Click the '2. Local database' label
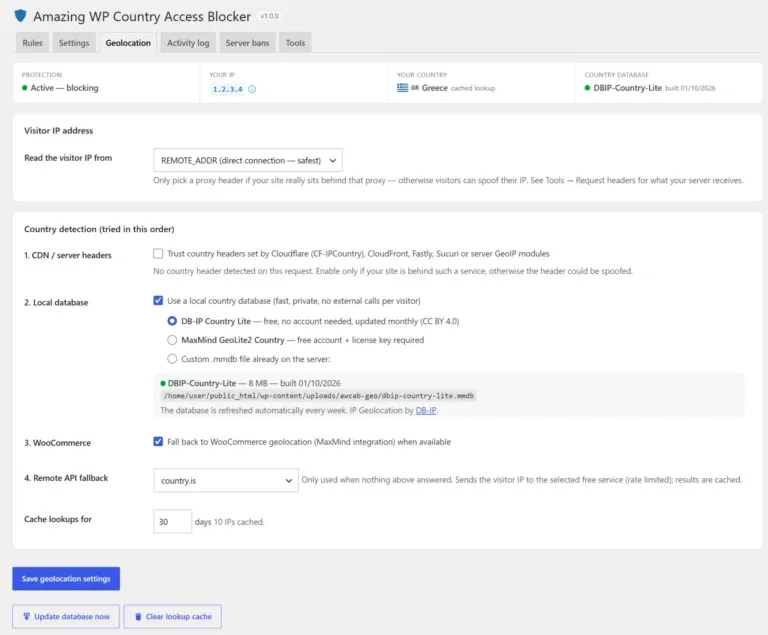Viewport: 768px width, 635px height. pyautogui.click(x=56, y=302)
